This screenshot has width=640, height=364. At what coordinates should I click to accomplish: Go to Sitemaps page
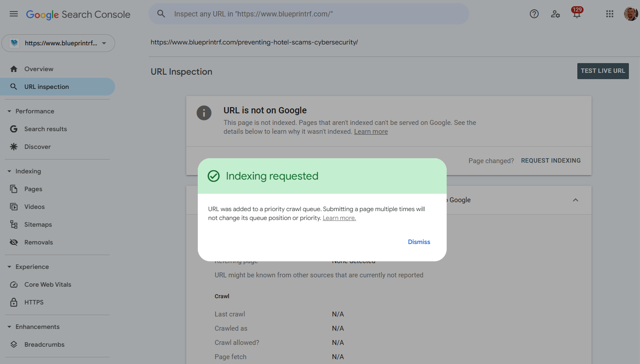point(38,224)
